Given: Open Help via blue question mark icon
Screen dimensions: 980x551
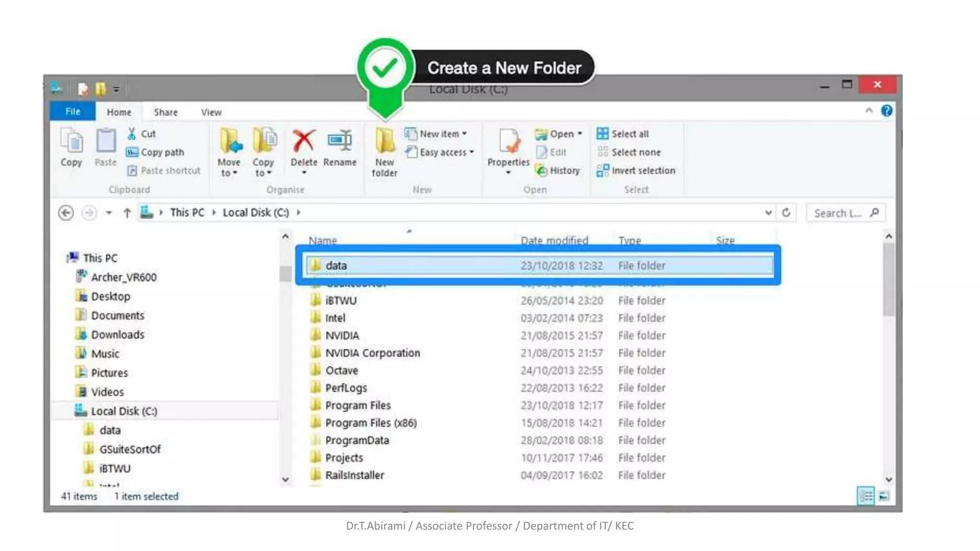Looking at the screenshot, I should click(886, 111).
